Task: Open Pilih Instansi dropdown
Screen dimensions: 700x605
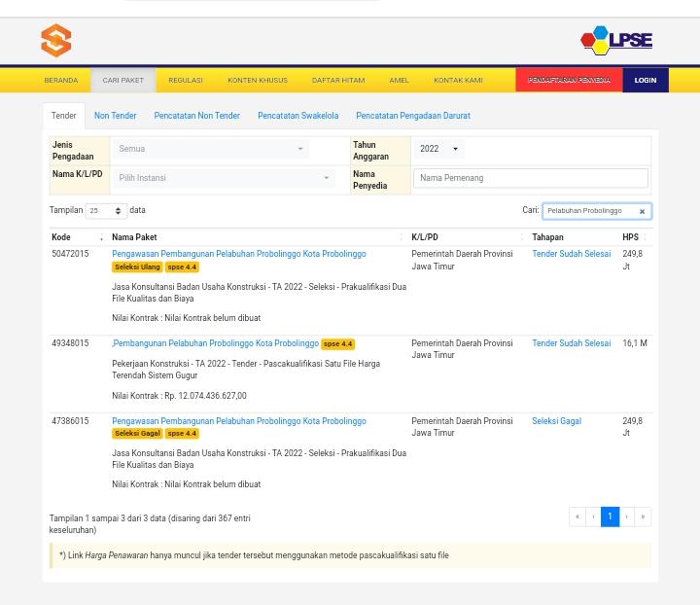Action: point(223,178)
